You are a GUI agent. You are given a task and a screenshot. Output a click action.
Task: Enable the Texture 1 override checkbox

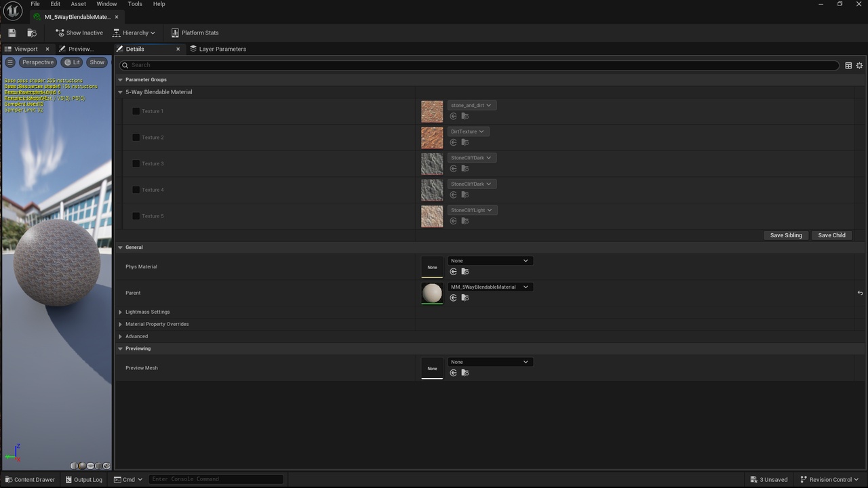[136, 111]
